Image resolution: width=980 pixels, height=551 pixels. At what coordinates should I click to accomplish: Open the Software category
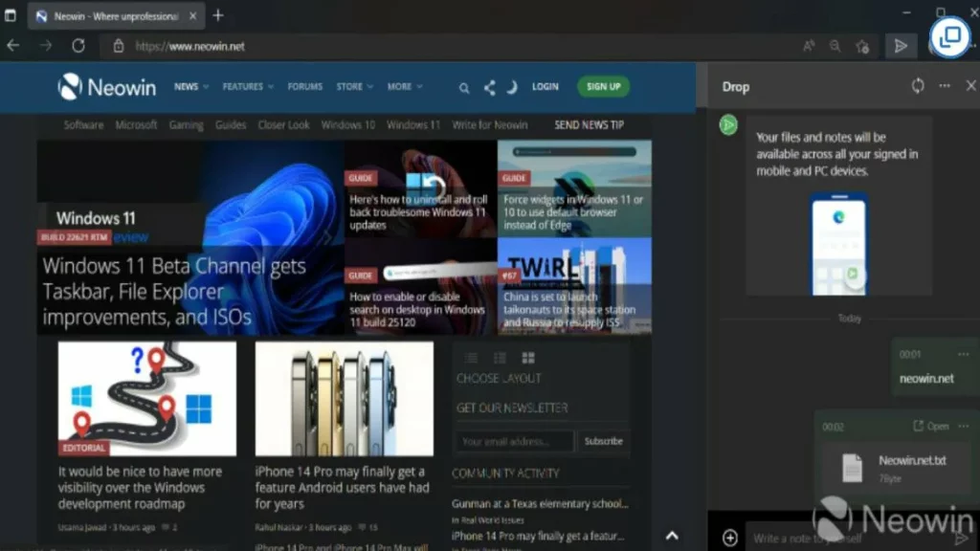coord(83,125)
